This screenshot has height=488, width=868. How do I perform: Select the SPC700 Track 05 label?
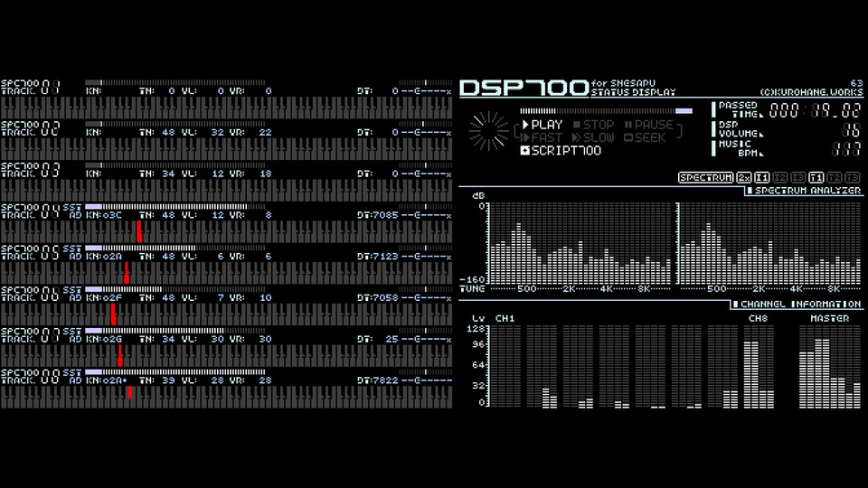(x=31, y=253)
